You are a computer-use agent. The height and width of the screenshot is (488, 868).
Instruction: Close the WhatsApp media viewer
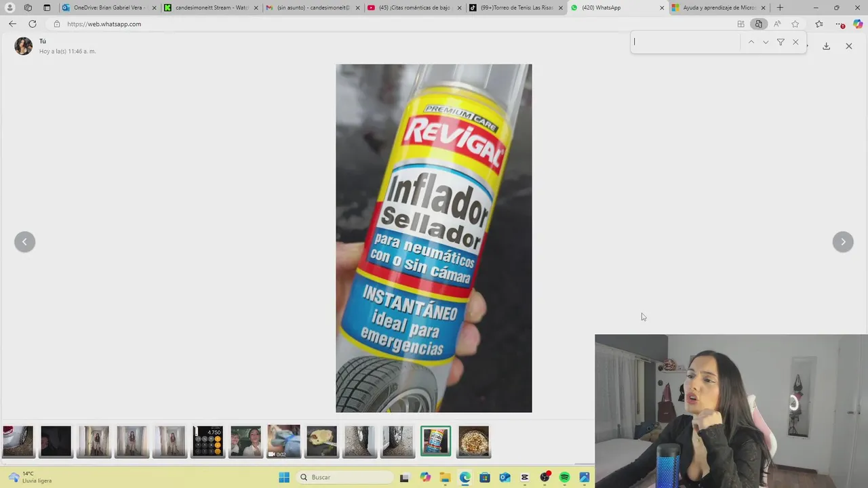pyautogui.click(x=848, y=46)
